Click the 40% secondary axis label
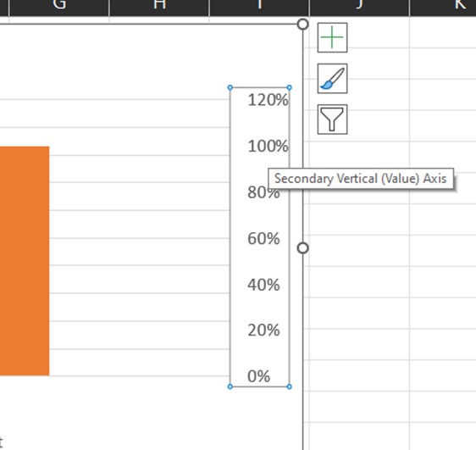 pyautogui.click(x=263, y=285)
